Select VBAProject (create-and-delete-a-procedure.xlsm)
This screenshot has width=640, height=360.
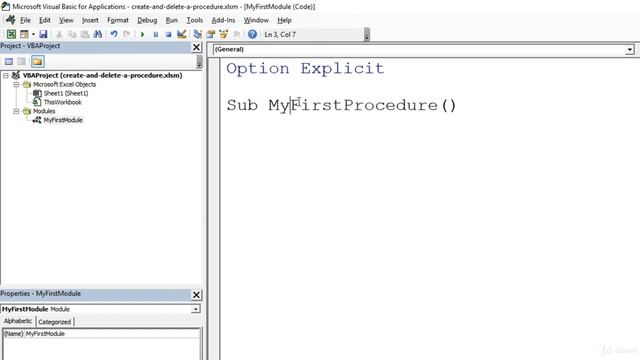102,76
